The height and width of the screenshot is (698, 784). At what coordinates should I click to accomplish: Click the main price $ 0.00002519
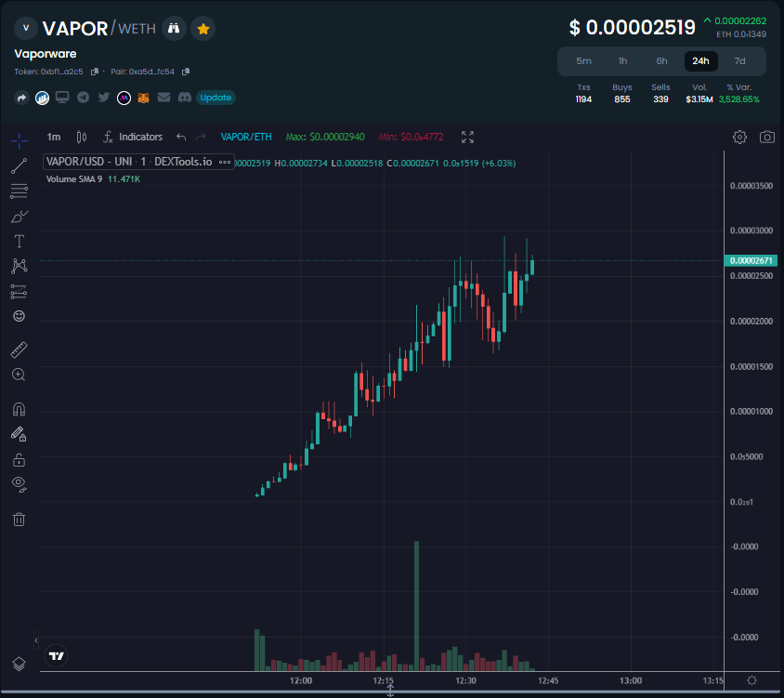[633, 28]
